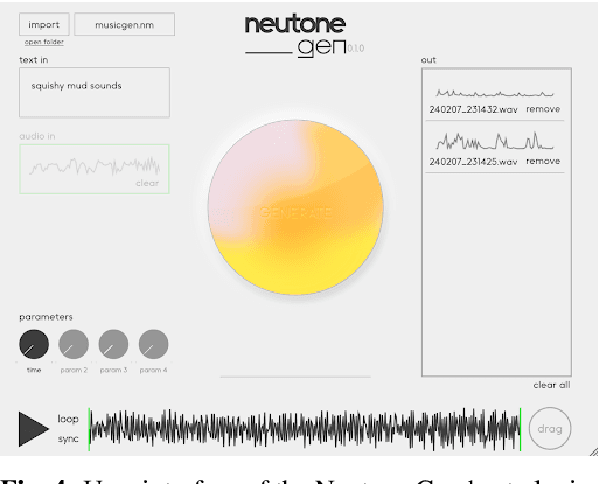598x484 pixels.
Task: Remove 240207_231425.wav from output list
Action: (x=543, y=161)
